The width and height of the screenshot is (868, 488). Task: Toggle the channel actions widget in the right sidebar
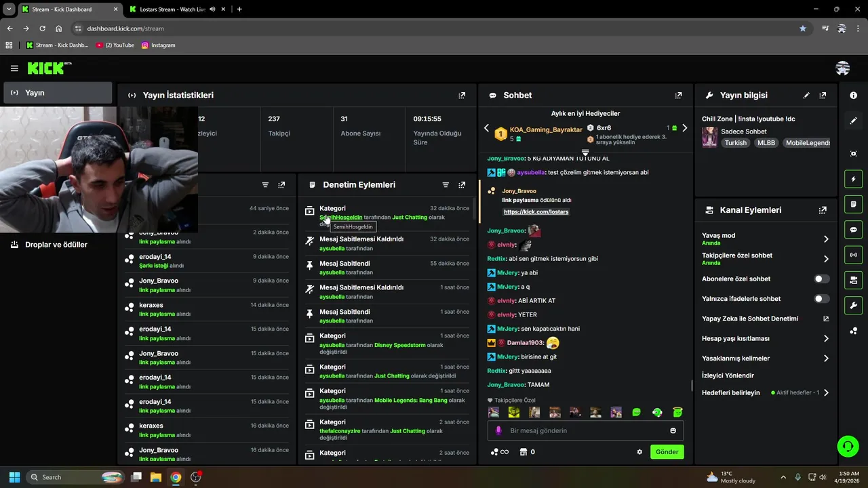(x=853, y=280)
